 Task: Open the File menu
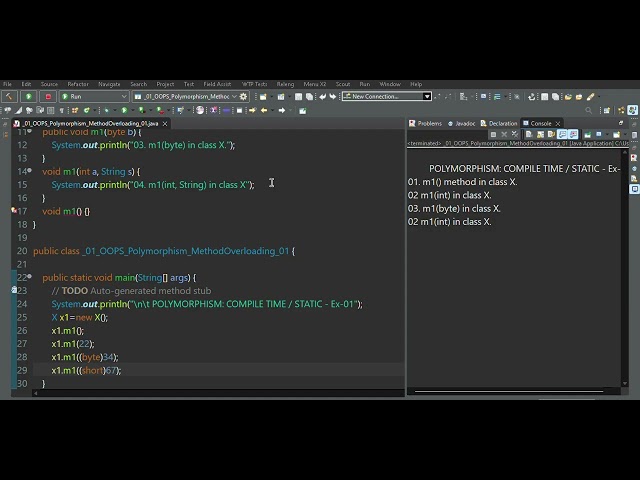(7, 84)
